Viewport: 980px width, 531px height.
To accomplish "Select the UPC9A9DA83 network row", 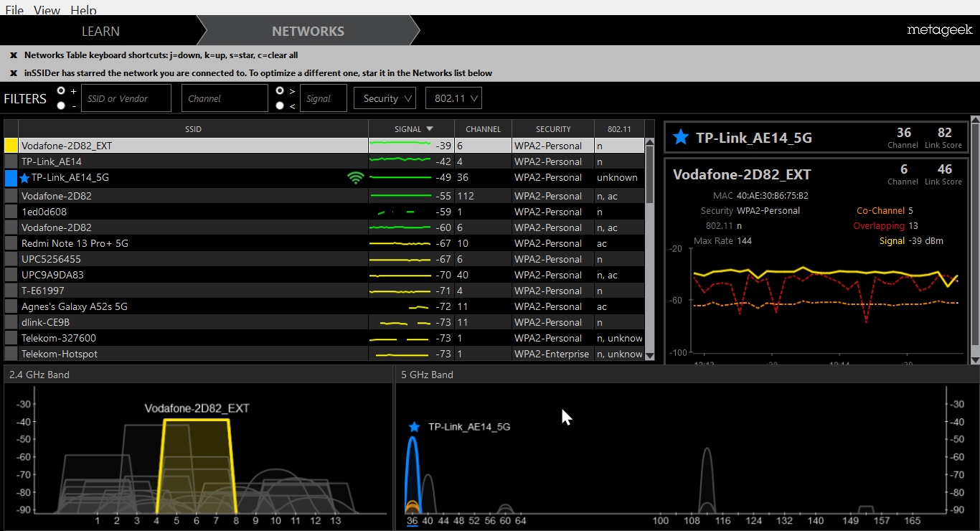I will point(324,275).
